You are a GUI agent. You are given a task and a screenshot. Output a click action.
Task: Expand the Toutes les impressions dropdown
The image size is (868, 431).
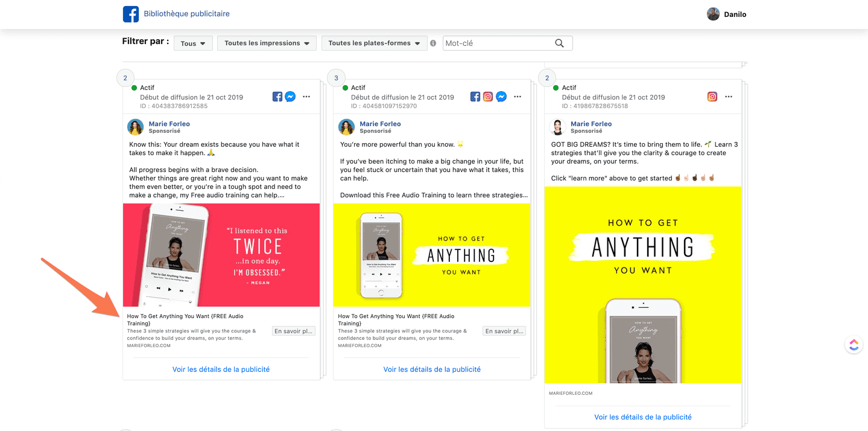(x=267, y=43)
